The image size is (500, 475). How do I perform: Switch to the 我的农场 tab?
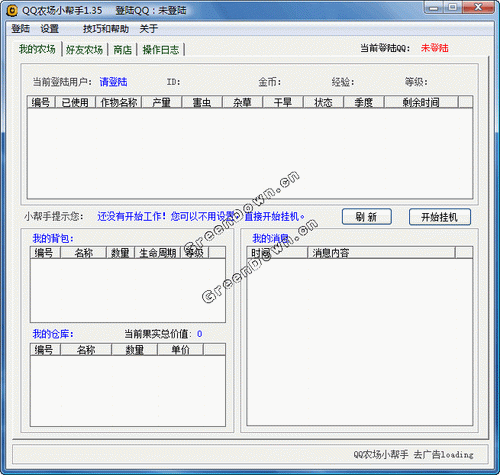point(37,49)
